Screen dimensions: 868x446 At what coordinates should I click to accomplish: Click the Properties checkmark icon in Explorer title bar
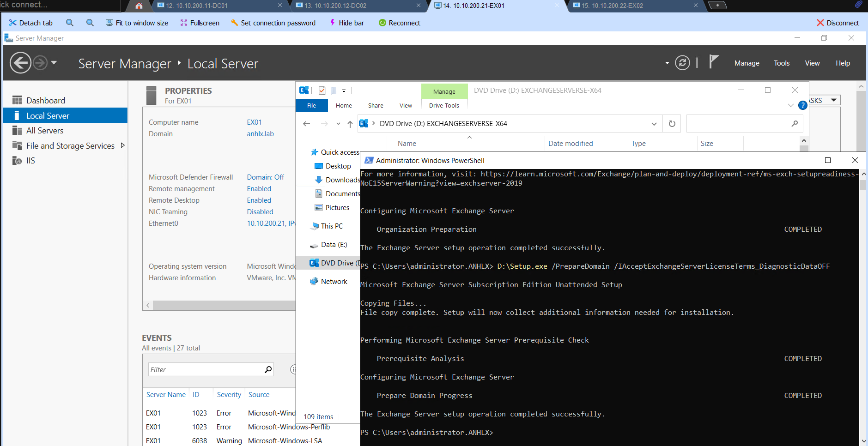[322, 90]
